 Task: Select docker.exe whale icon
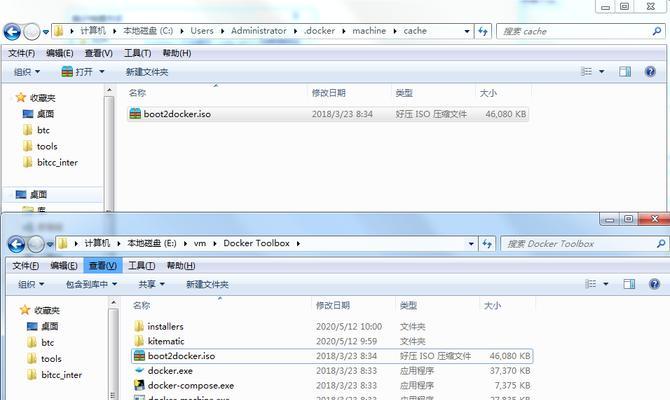(x=139, y=371)
